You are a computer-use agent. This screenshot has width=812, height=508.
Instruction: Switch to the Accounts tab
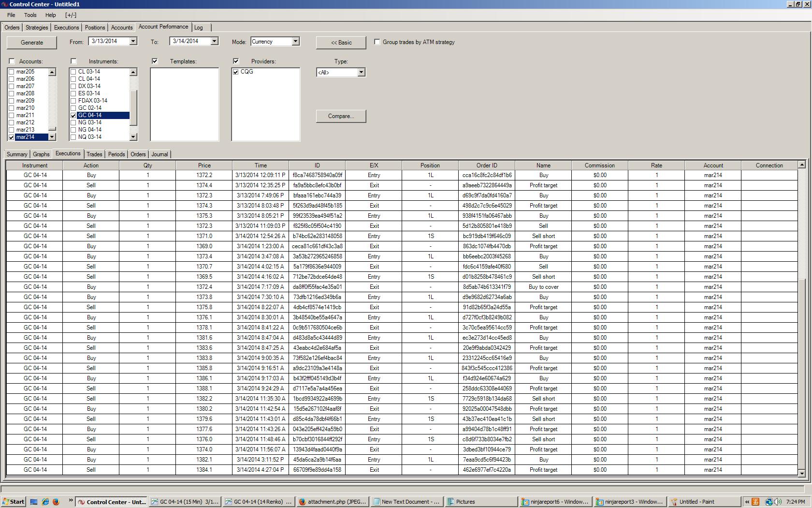[x=122, y=28]
